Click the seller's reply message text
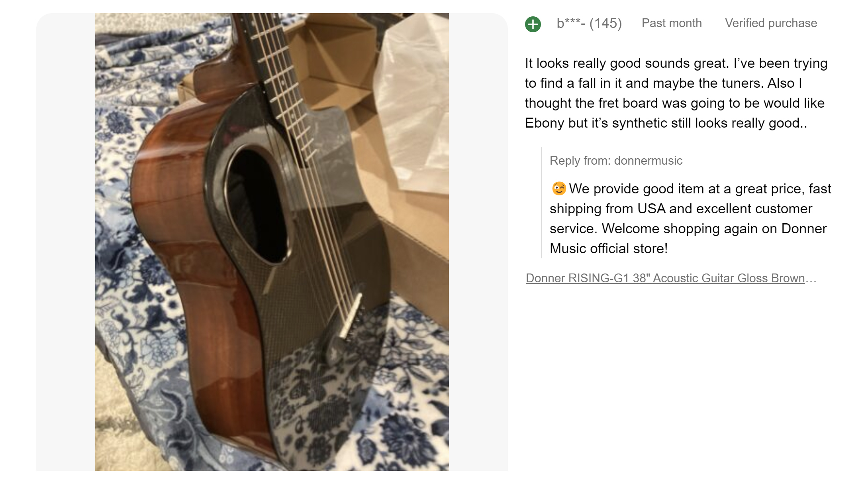868x486 pixels. coord(689,218)
